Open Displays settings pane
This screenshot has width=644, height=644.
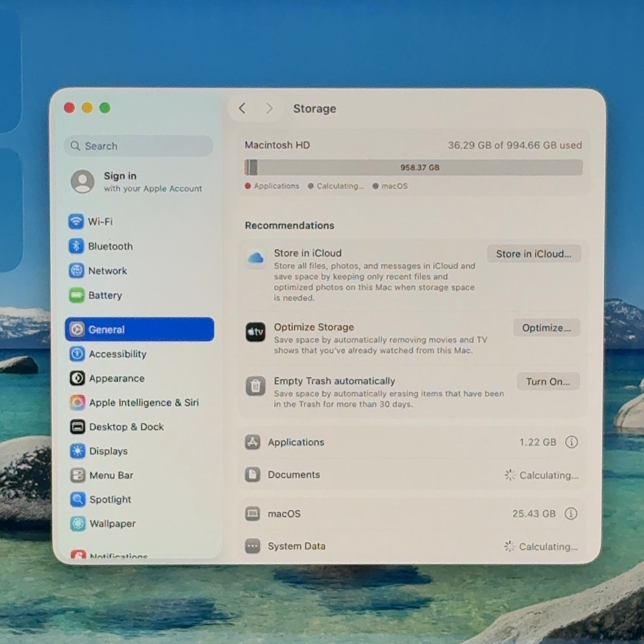(139, 451)
